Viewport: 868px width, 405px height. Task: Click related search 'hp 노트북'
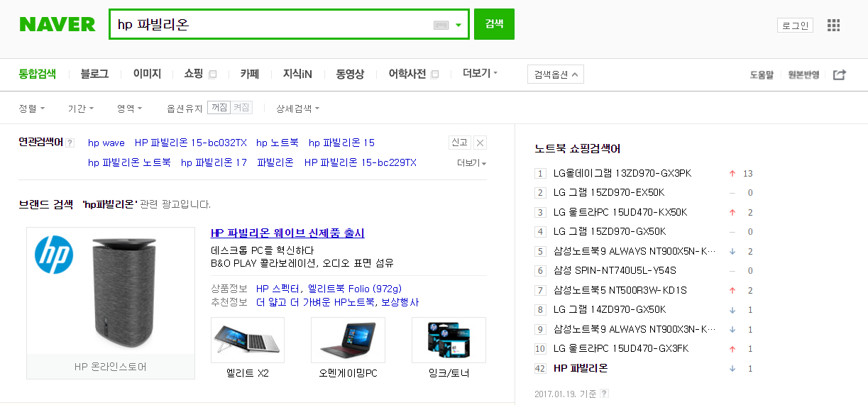[x=278, y=143]
